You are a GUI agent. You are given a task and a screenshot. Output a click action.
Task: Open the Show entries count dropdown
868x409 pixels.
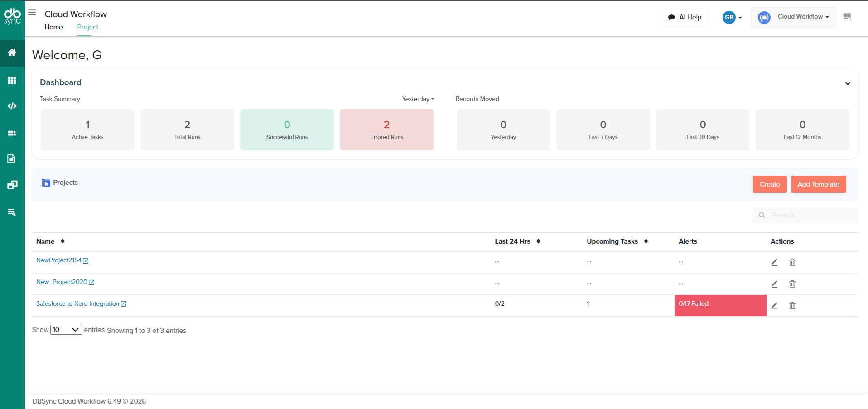tap(66, 330)
